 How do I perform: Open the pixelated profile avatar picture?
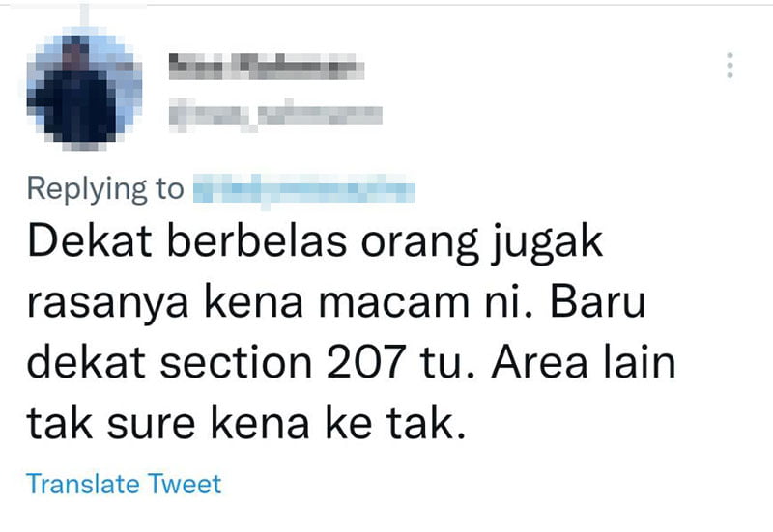[84, 90]
